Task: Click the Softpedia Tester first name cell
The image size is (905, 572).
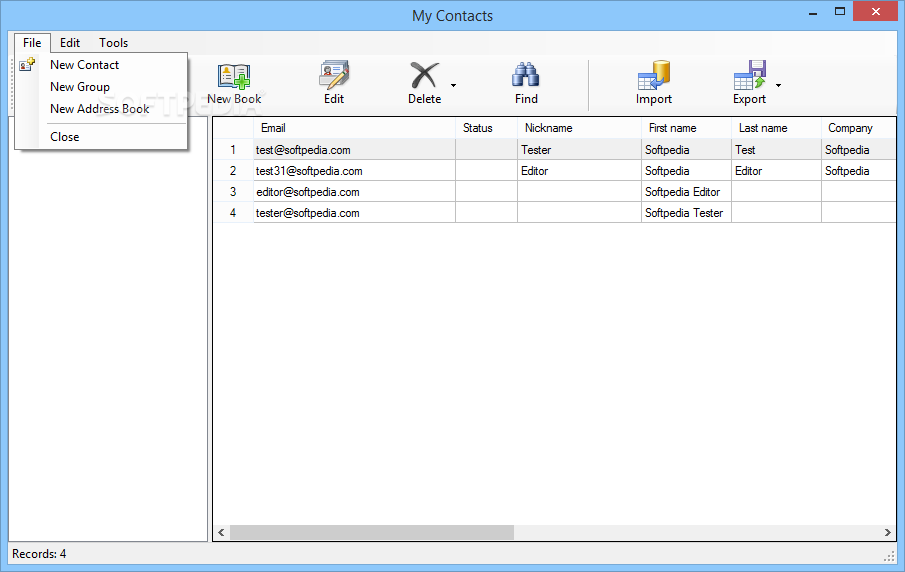Action: [x=686, y=212]
